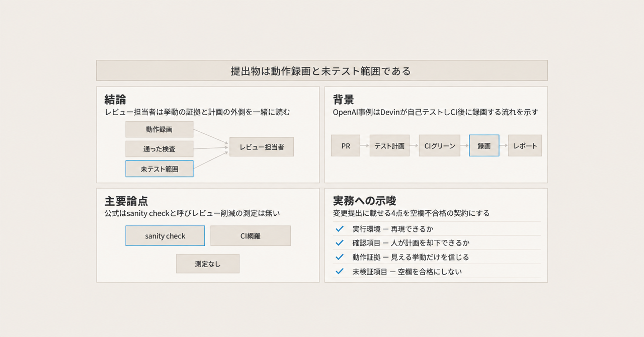This screenshot has height=337, width=644.
Task: Click the title banner 提出物は動作録画と未テスト範囲である
Action: [321, 70]
